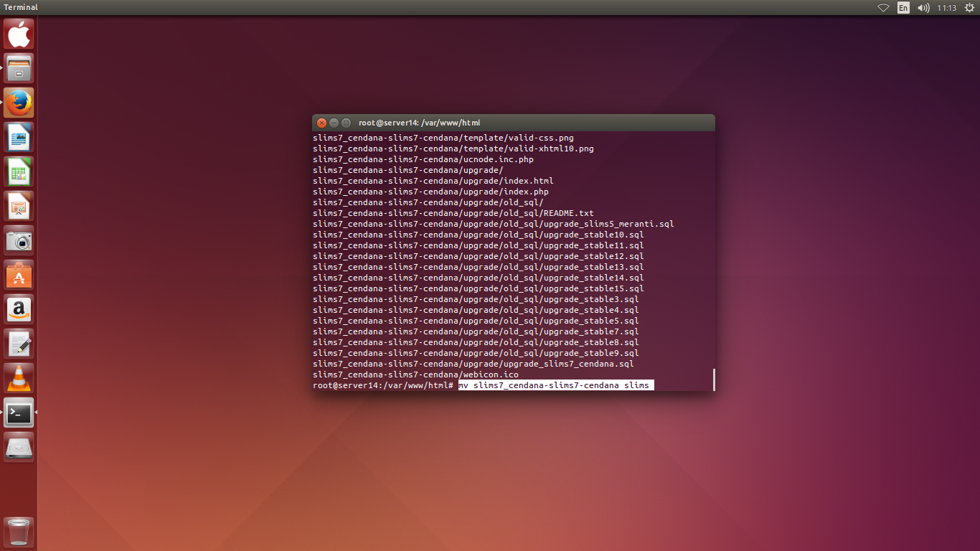The width and height of the screenshot is (980, 551).
Task: Click the 11:13 clock indicator
Action: coord(947,8)
